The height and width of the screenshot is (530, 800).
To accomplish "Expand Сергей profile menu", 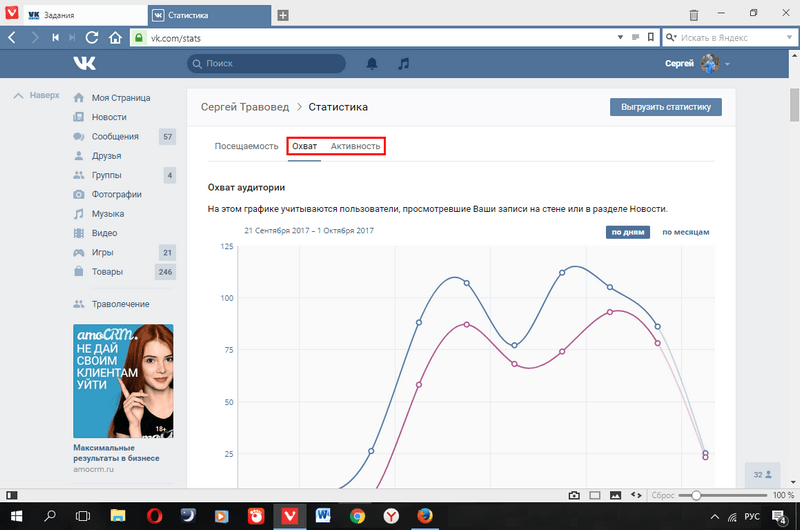I will coord(698,64).
